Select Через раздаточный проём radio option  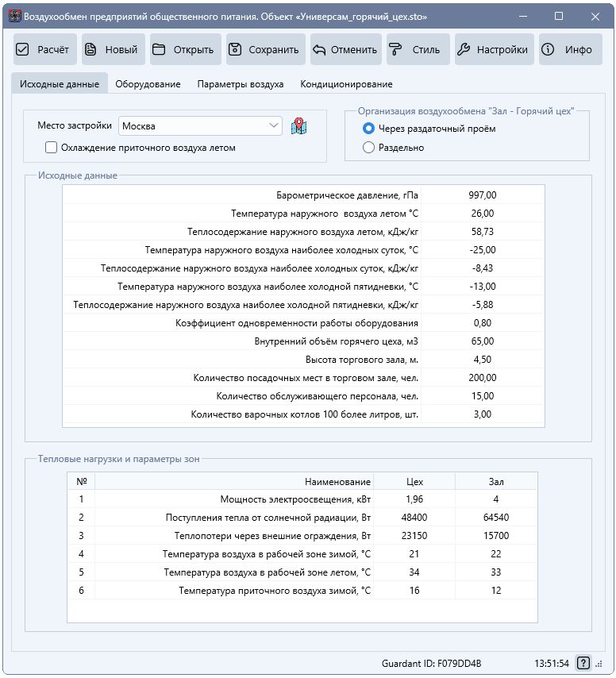click(x=368, y=129)
